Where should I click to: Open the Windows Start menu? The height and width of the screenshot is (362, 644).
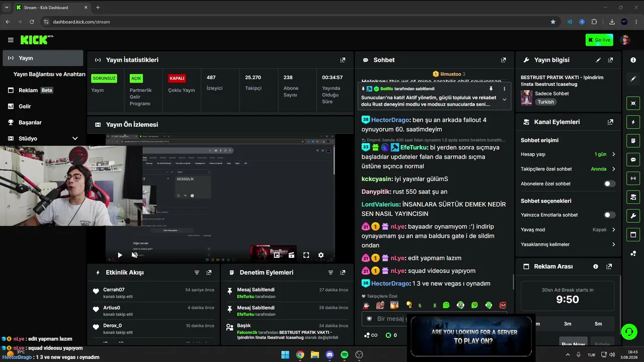pyautogui.click(x=285, y=354)
